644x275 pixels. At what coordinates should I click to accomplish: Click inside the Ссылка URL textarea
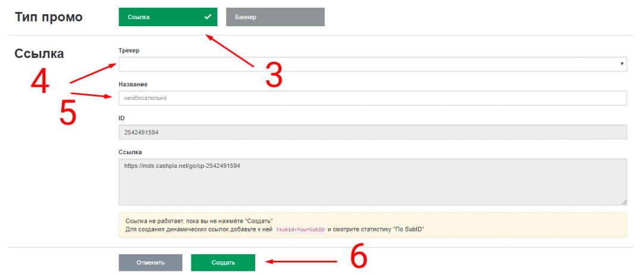[372, 182]
